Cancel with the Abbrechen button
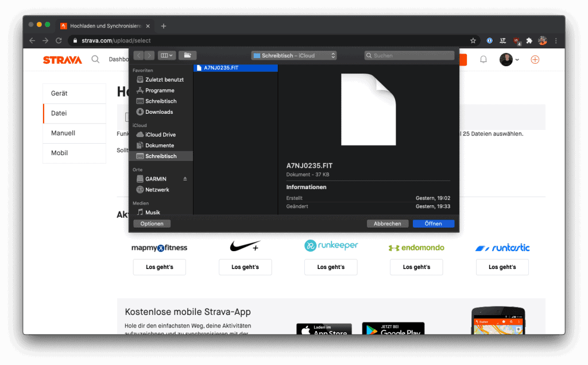This screenshot has height=365, width=588. click(388, 224)
